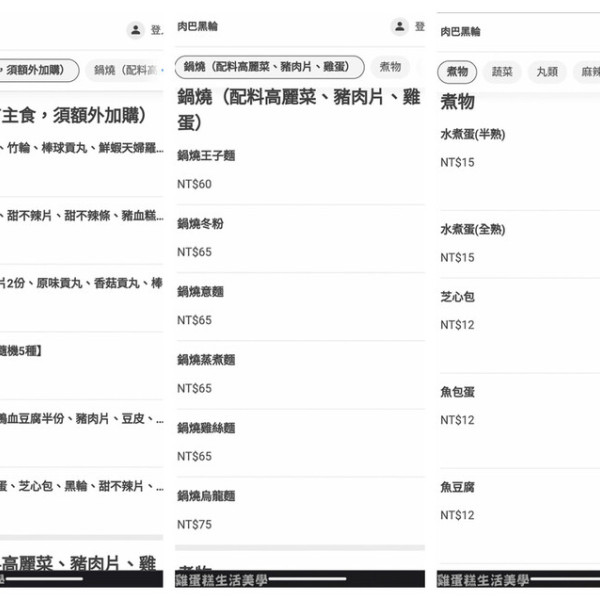
Task: Select the 主食，須額外加購 tab in the left panel
Action: [x=36, y=70]
